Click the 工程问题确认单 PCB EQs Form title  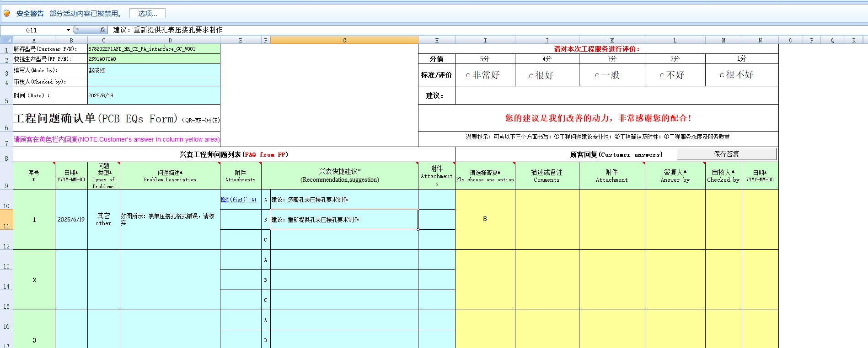(117, 119)
